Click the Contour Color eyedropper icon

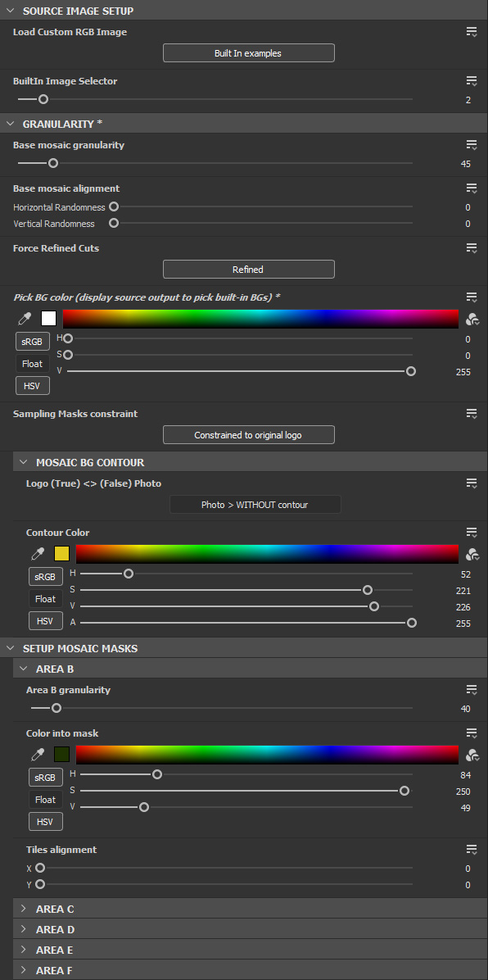click(x=38, y=554)
